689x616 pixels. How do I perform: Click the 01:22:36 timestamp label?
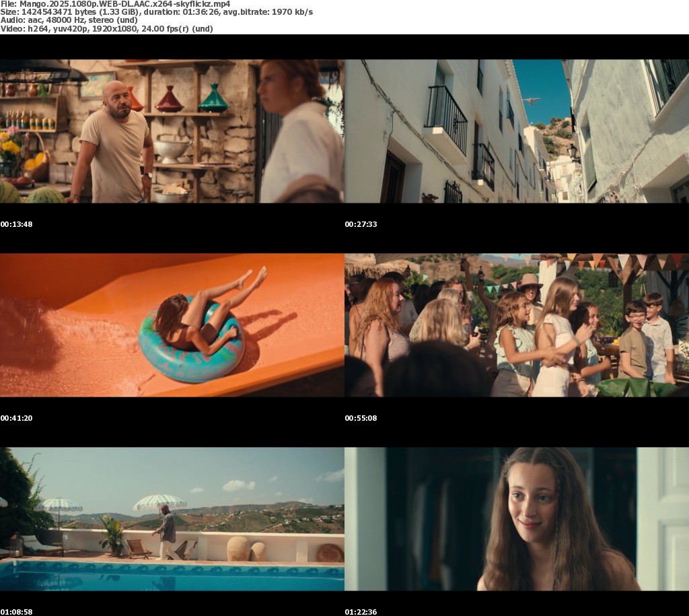coord(361,612)
